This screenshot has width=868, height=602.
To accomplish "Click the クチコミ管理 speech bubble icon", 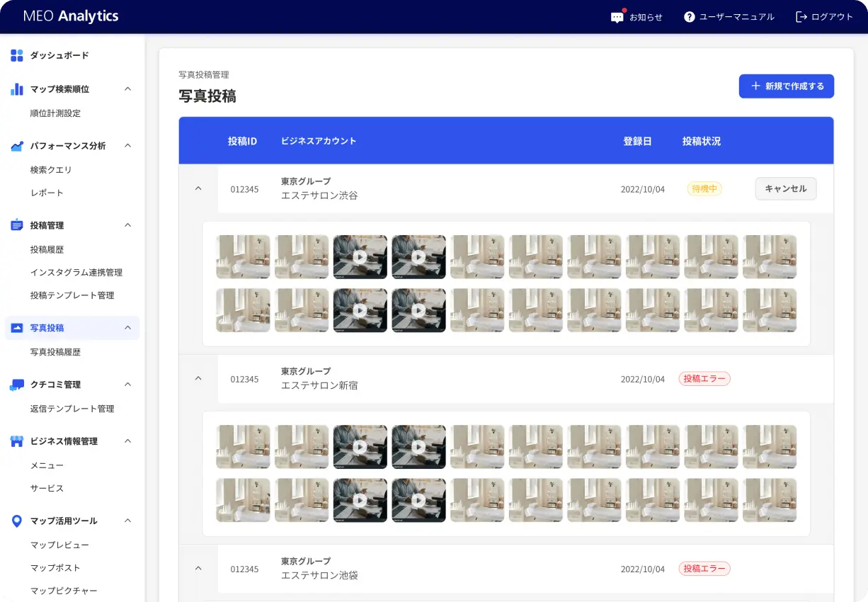I will point(15,384).
